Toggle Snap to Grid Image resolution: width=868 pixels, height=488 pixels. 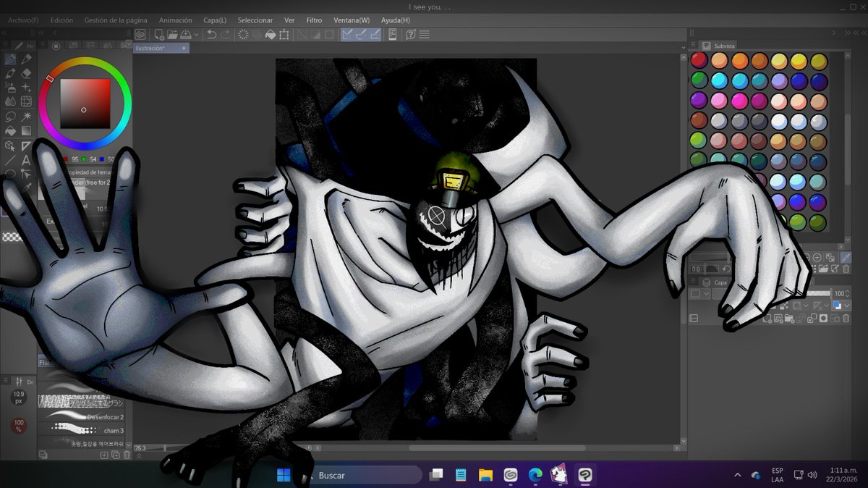click(374, 34)
